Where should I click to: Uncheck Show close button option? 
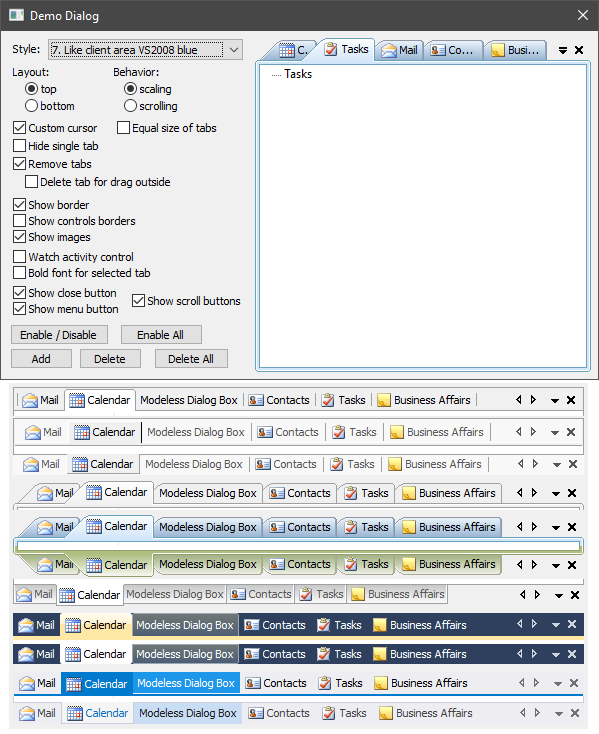(19, 293)
